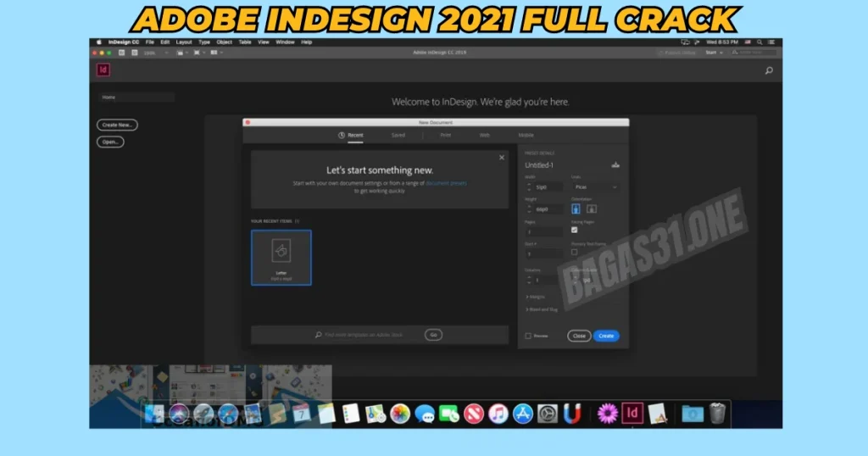Screen dimensions: 868x456
Task: Select landscape orientation icon
Action: pos(591,209)
